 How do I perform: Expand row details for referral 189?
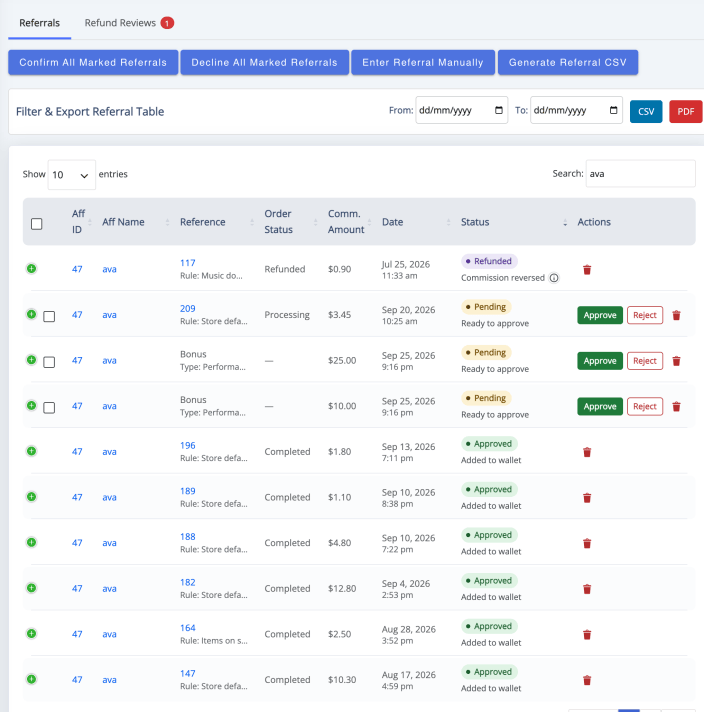tap(31, 497)
